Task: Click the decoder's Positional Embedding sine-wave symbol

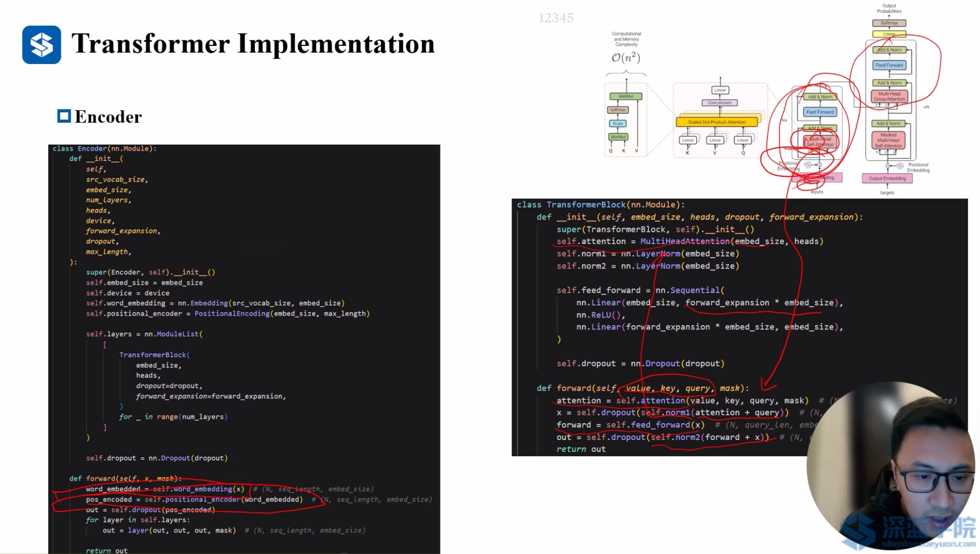Action: (899, 165)
